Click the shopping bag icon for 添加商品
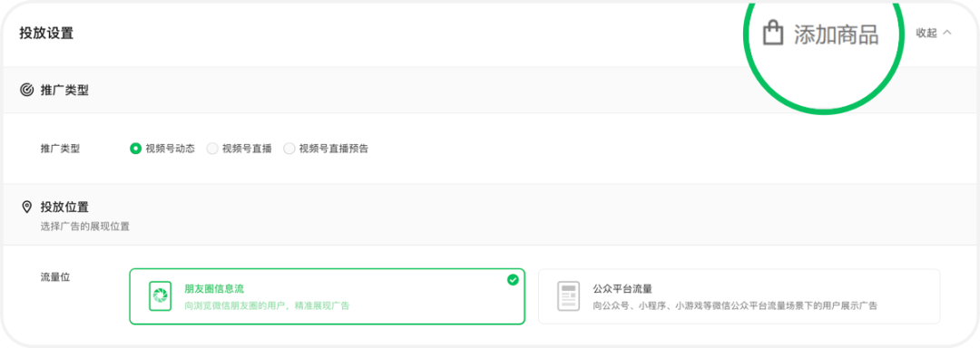980x348 pixels. [773, 33]
